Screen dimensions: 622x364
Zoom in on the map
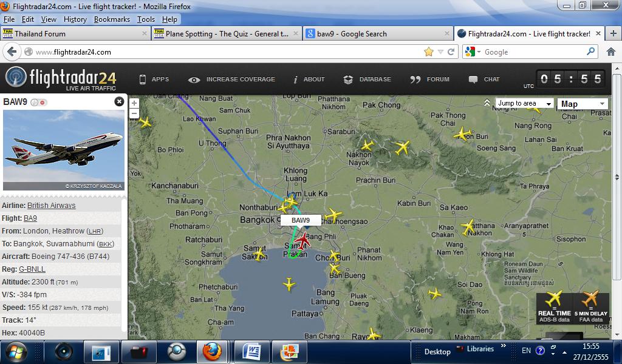click(134, 103)
